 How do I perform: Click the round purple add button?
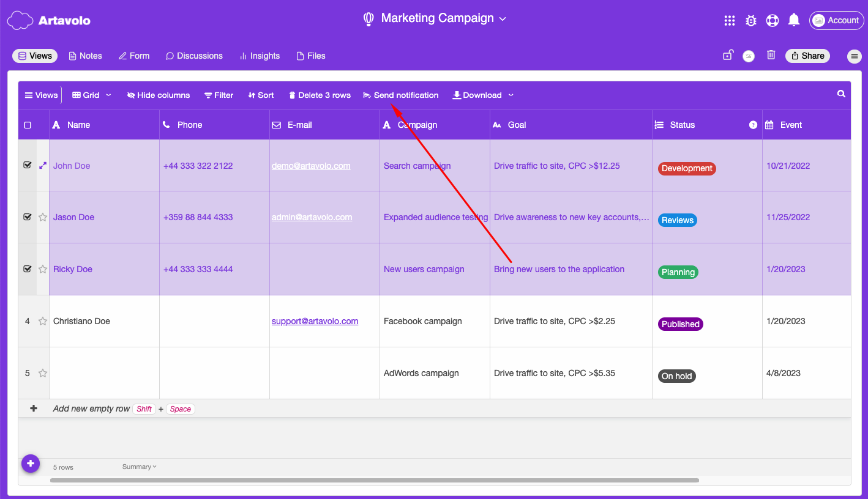pyautogui.click(x=31, y=464)
